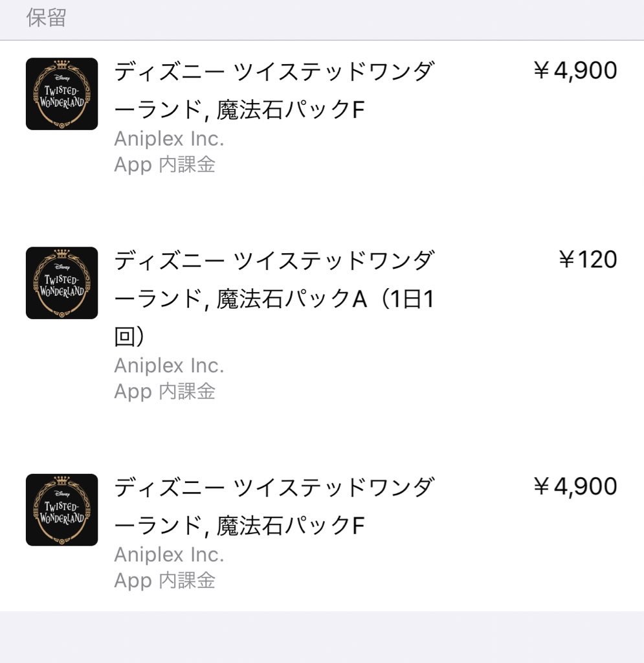Tap the ¥4,900 price of the bottom item
644x663 pixels.
[x=575, y=486]
